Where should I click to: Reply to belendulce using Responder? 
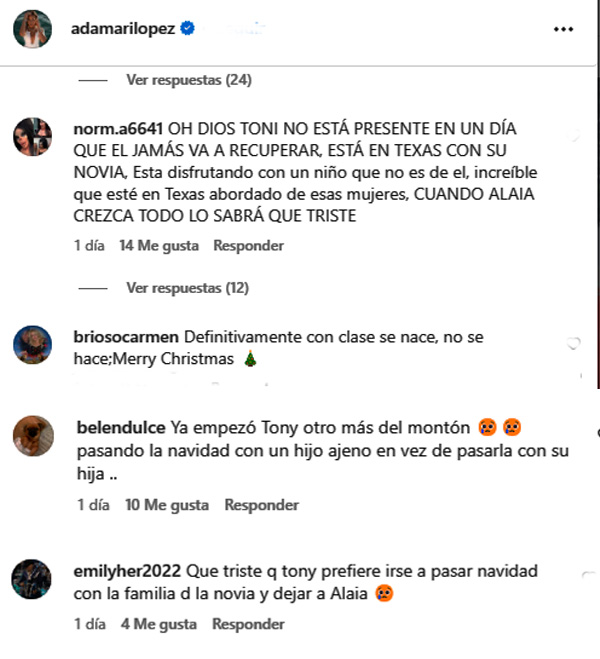[x=262, y=505]
